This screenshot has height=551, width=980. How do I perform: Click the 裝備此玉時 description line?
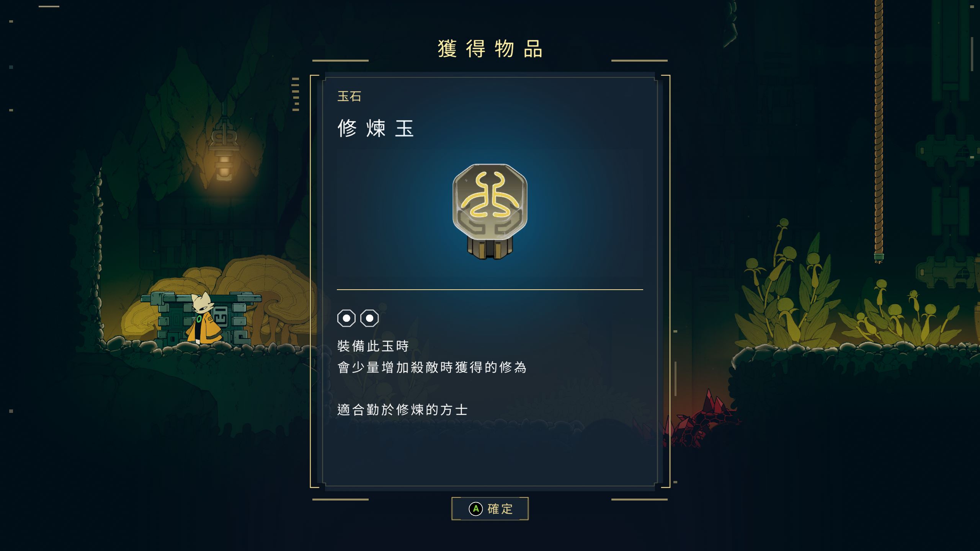point(373,346)
